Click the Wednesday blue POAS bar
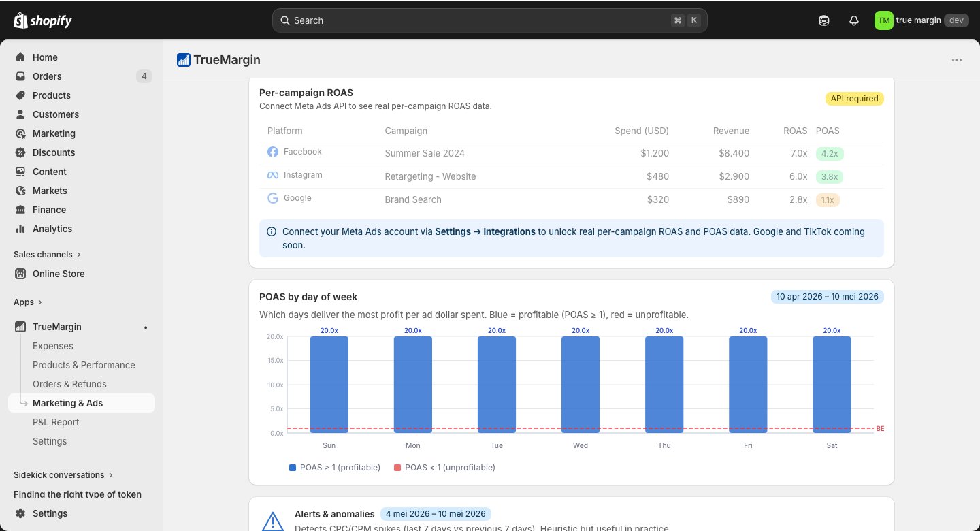Image resolution: width=980 pixels, height=531 pixels. tap(581, 385)
